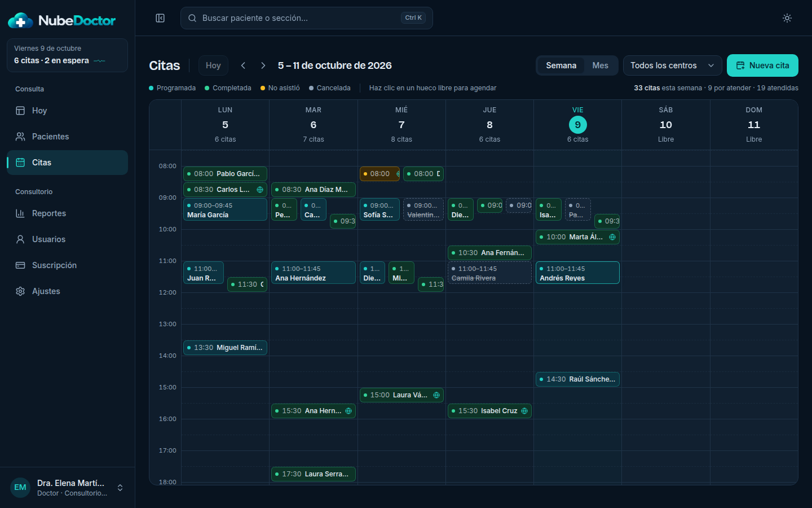
Task: Open Reportes via its bar chart icon
Action: [20, 213]
